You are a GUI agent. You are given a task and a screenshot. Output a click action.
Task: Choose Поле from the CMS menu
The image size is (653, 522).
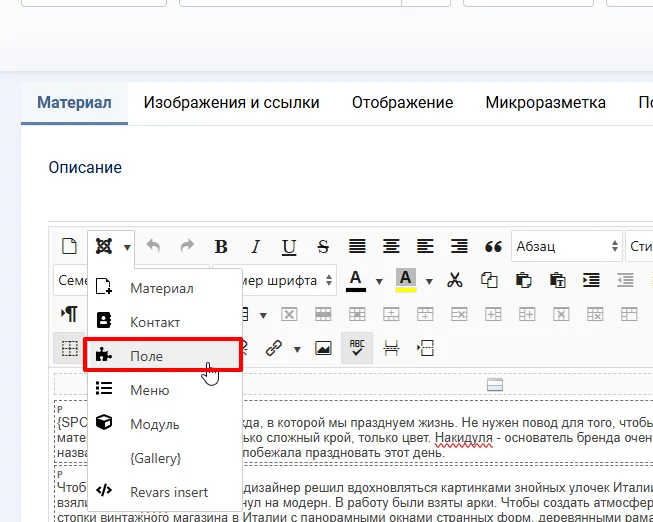click(x=163, y=355)
